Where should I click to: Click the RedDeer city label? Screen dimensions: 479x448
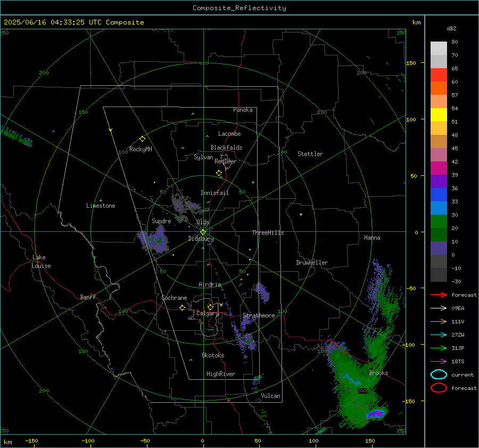coord(226,161)
